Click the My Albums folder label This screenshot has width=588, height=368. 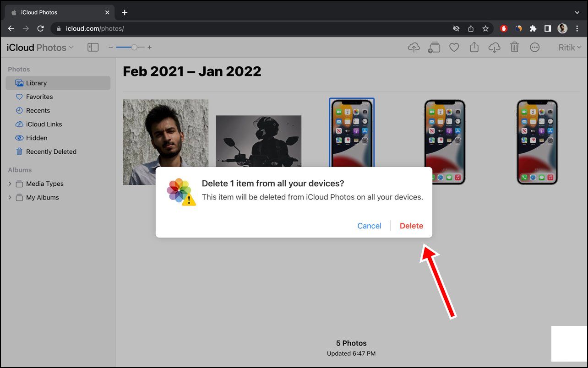(43, 197)
